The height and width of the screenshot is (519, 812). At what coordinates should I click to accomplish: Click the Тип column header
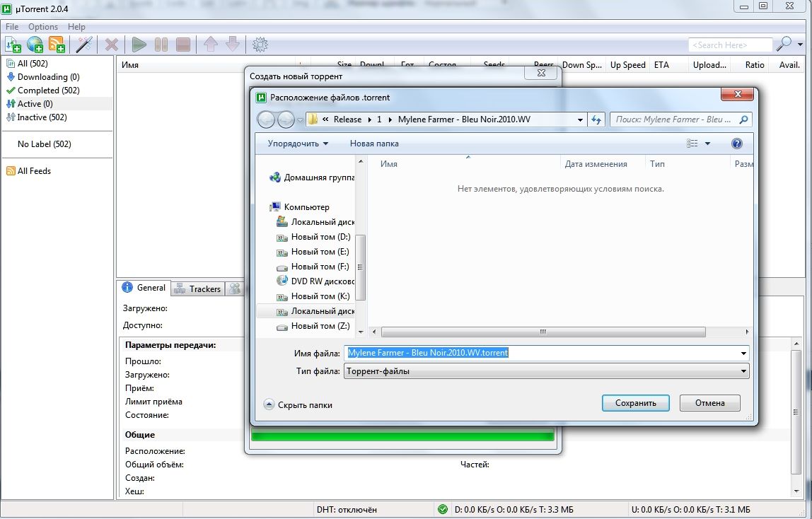pyautogui.click(x=688, y=164)
